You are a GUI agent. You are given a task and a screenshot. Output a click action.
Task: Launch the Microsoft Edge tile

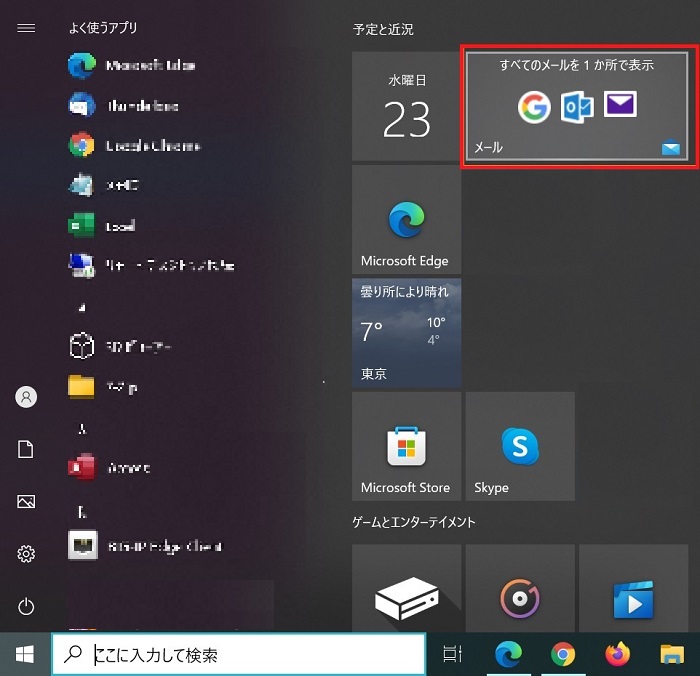coord(406,220)
